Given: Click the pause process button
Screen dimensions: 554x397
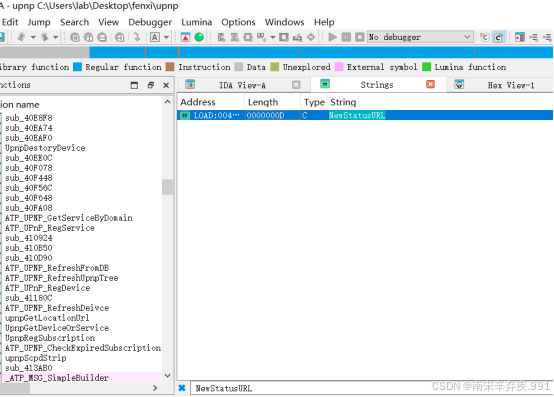Looking at the screenshot, I should click(346, 37).
